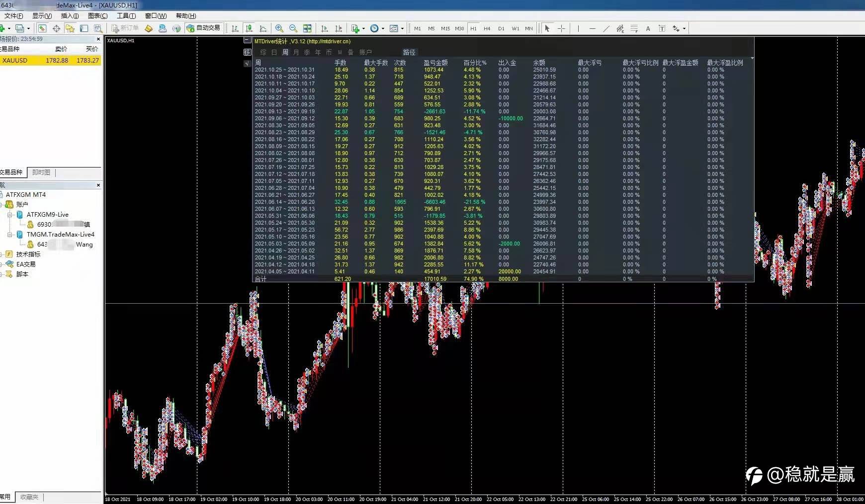Image resolution: width=865 pixels, height=504 pixels.
Task: Select the EA交易 item in Navigator
Action: [26, 264]
